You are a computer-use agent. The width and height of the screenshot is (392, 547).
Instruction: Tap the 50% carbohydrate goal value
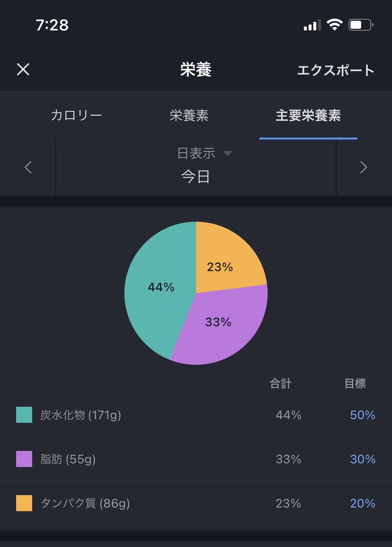pyautogui.click(x=363, y=415)
